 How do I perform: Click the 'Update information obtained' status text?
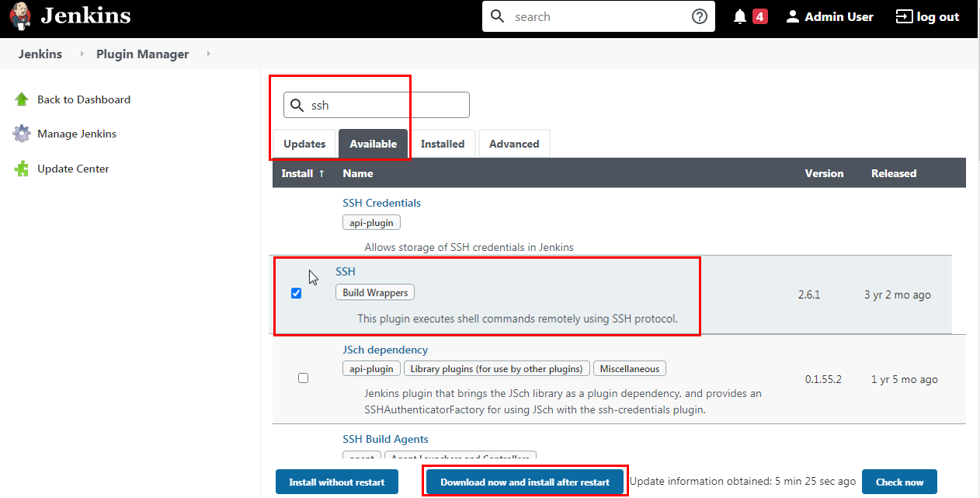pos(742,482)
